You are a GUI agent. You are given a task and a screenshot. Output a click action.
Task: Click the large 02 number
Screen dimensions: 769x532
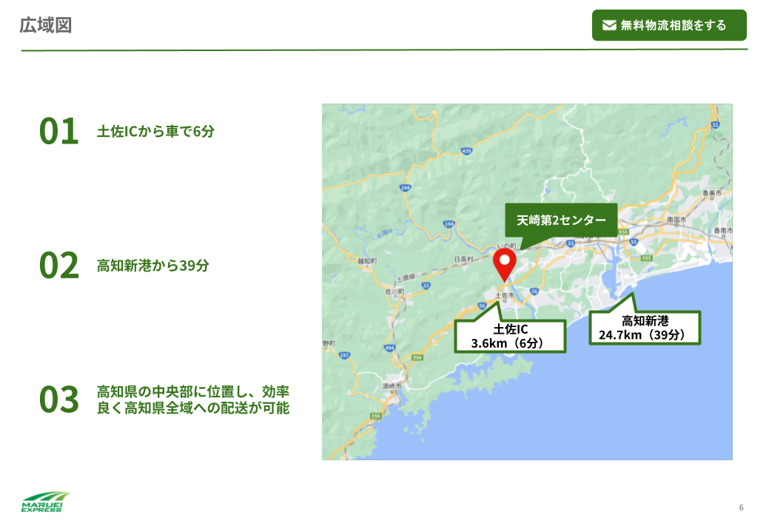pyautogui.click(x=58, y=266)
